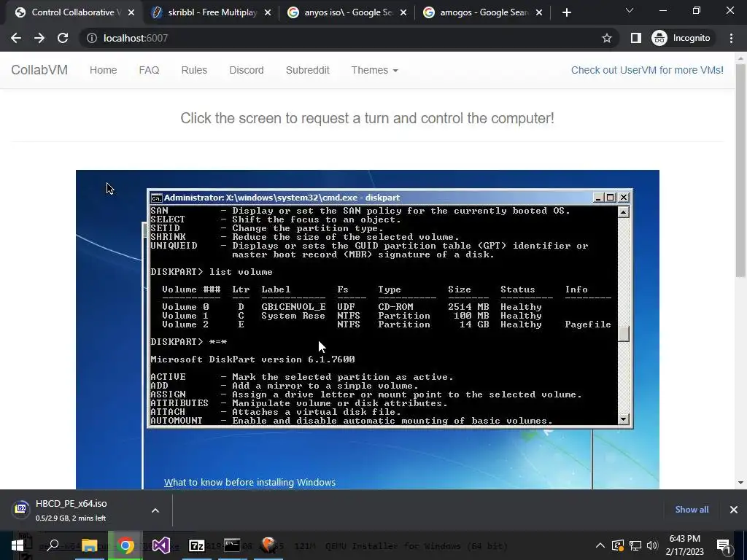The width and height of the screenshot is (747, 560).
Task: Click the 'Volume 2' row in diskpart output
Action: tap(386, 324)
